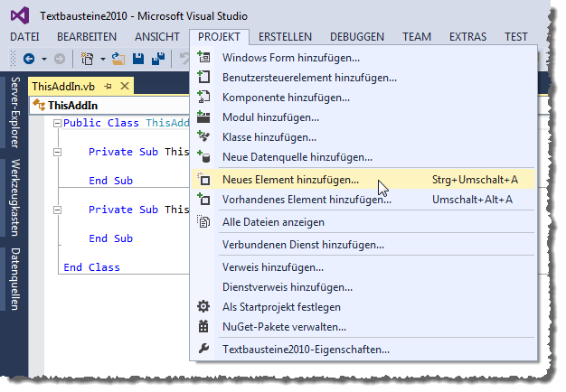The image size is (566, 392).
Task: Choose Textbausteine2010-Eigenschaften... entry
Action: 363,350
